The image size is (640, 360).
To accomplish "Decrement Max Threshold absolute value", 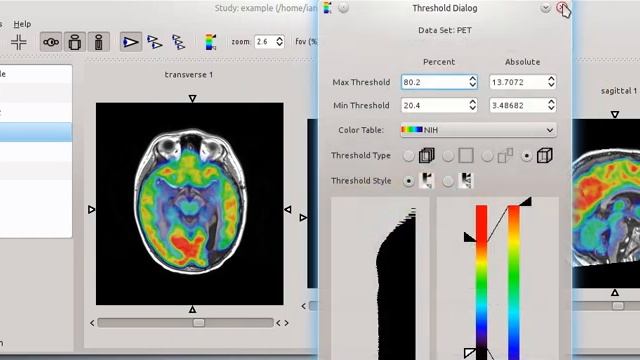I will 551,85.
